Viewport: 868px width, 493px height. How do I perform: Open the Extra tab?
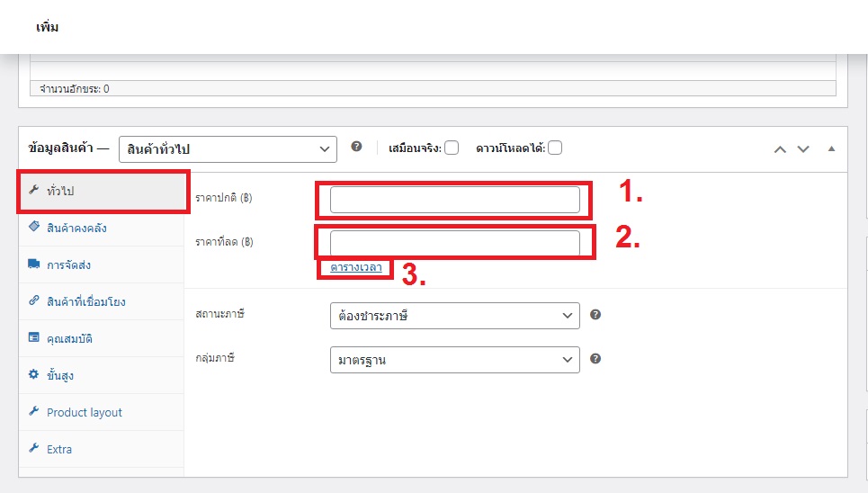(59, 449)
